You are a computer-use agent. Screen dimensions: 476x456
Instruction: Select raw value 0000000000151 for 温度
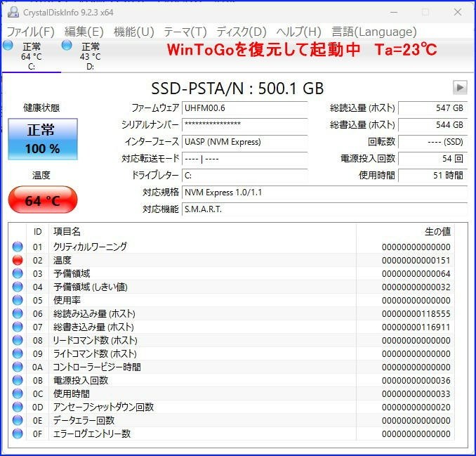(416, 261)
